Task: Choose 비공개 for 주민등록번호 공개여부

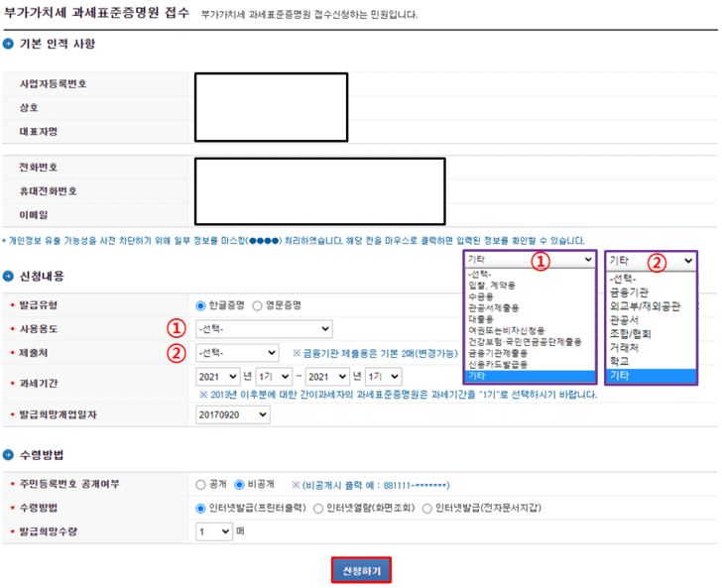Action: coord(239,485)
